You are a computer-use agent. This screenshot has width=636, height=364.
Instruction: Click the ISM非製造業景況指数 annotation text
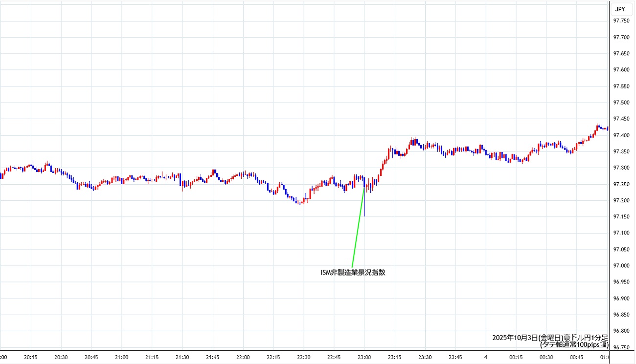(x=353, y=273)
